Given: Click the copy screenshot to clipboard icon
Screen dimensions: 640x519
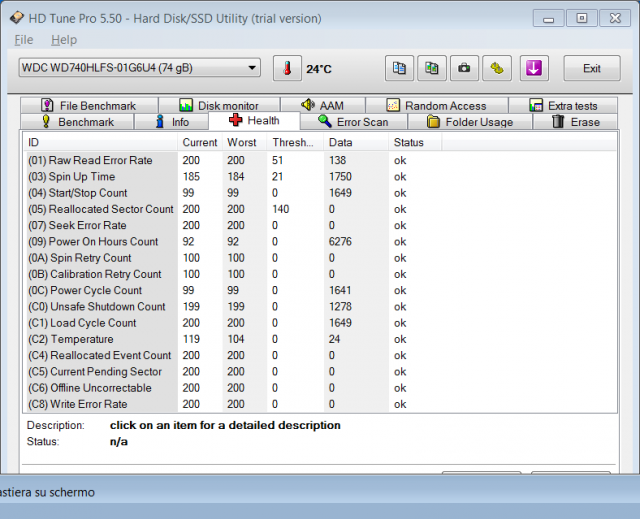Looking at the screenshot, I should tap(431, 68).
